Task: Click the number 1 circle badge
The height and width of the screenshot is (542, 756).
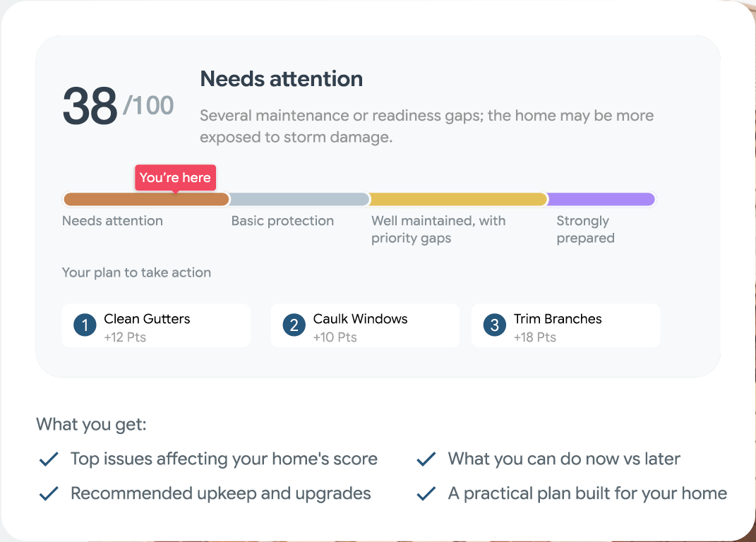Action: pos(85,325)
